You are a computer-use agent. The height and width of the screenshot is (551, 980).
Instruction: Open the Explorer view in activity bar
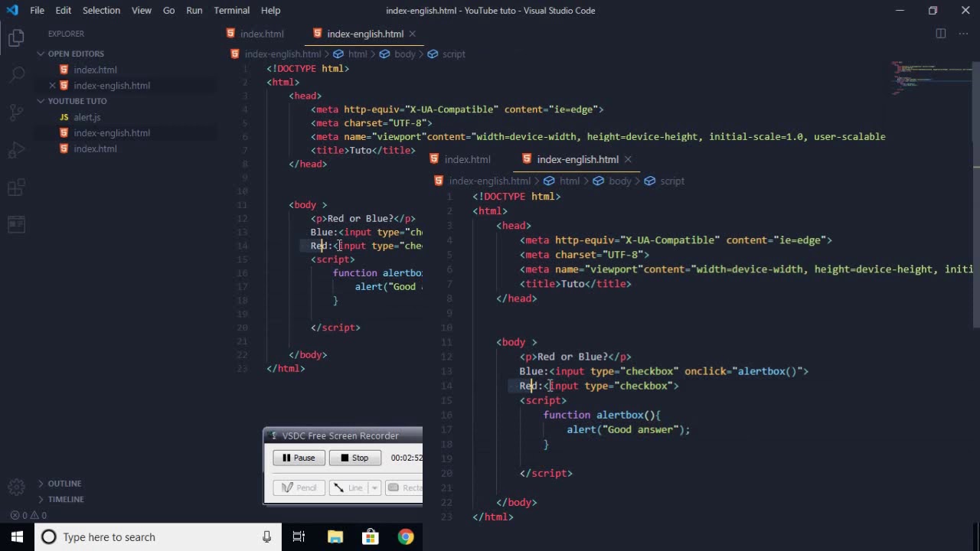tap(16, 38)
